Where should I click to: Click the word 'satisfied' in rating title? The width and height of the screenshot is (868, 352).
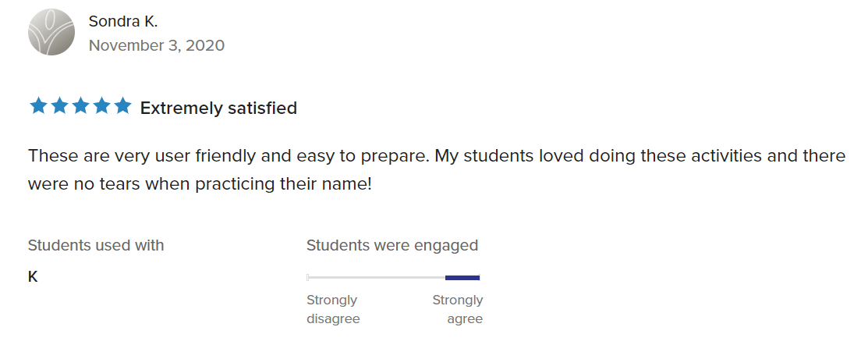coord(261,108)
